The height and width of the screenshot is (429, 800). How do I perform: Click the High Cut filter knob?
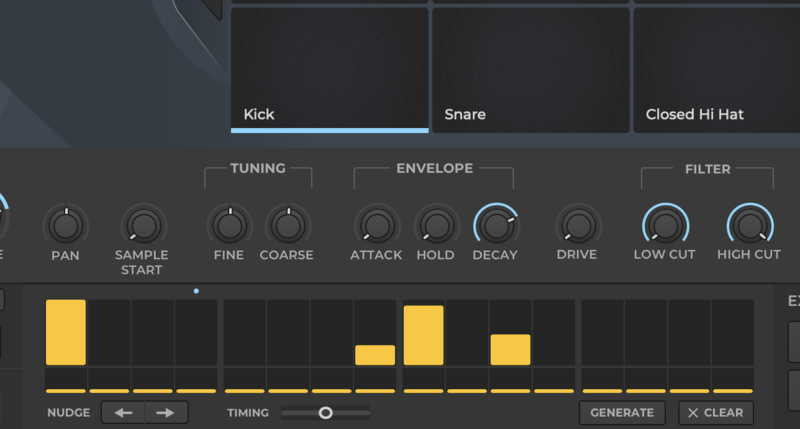pos(749,224)
